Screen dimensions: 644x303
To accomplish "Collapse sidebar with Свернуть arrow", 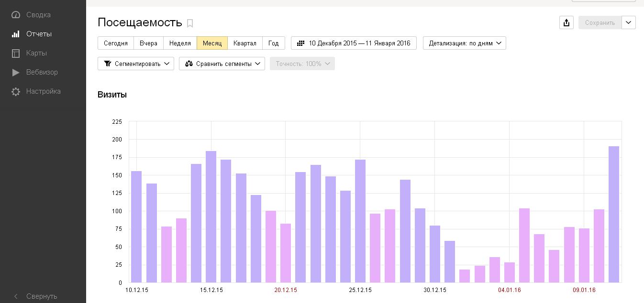I will 16,296.
